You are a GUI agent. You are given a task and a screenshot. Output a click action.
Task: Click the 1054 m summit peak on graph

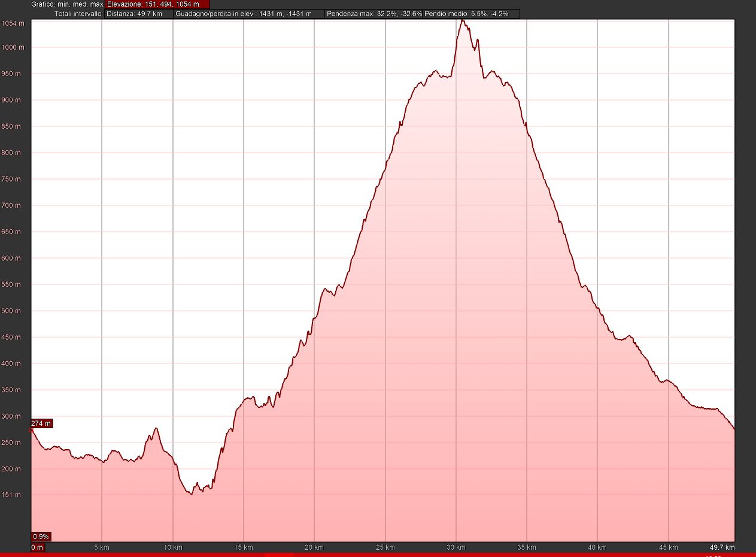tap(462, 21)
